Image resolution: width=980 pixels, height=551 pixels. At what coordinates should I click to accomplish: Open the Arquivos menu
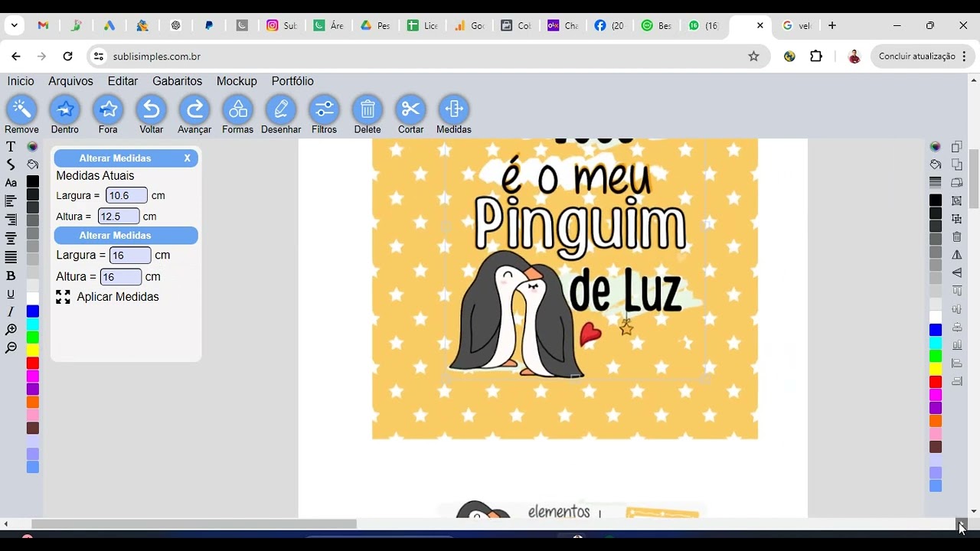70,81
